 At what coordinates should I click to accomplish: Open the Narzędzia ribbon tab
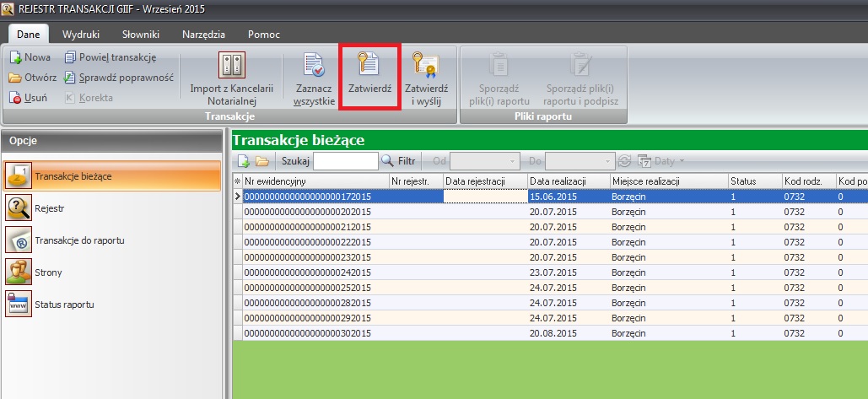pos(203,35)
